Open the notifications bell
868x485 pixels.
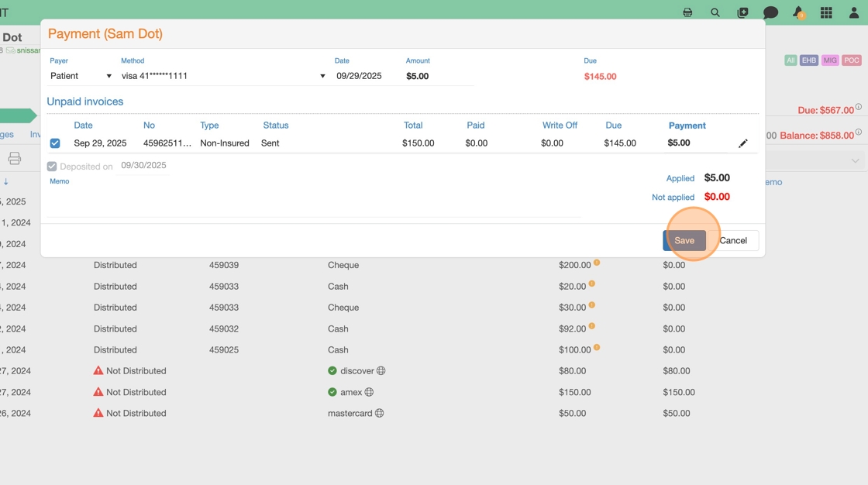798,12
